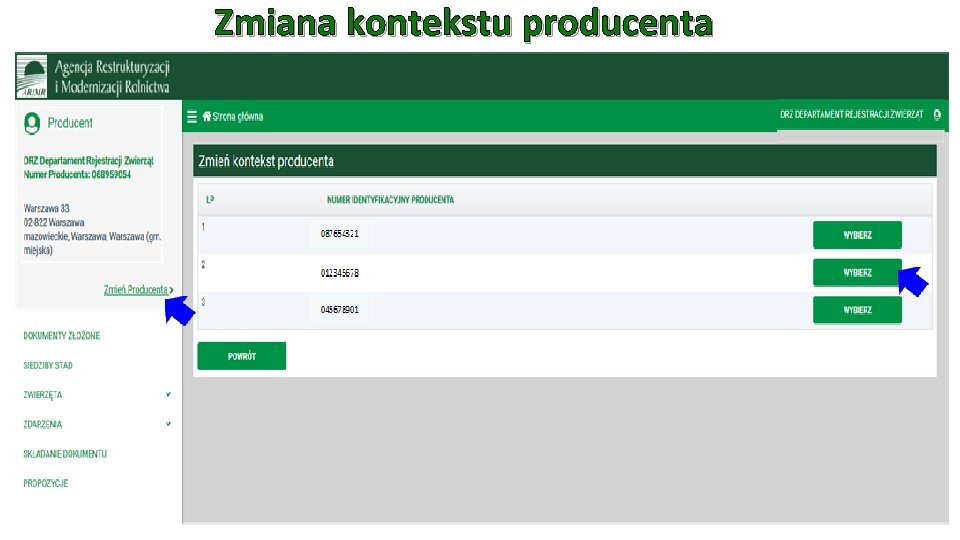Select producer 045678901 with Wybierz
This screenshot has height=540, width=960.
coord(857,310)
